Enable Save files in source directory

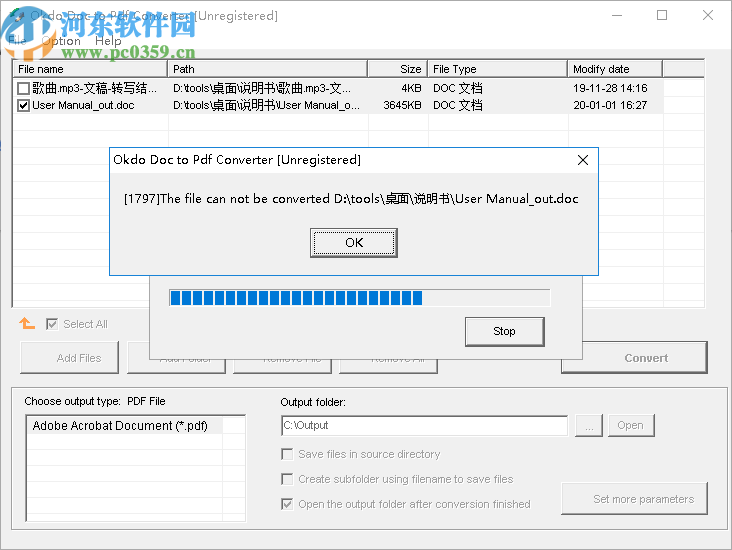[287, 454]
